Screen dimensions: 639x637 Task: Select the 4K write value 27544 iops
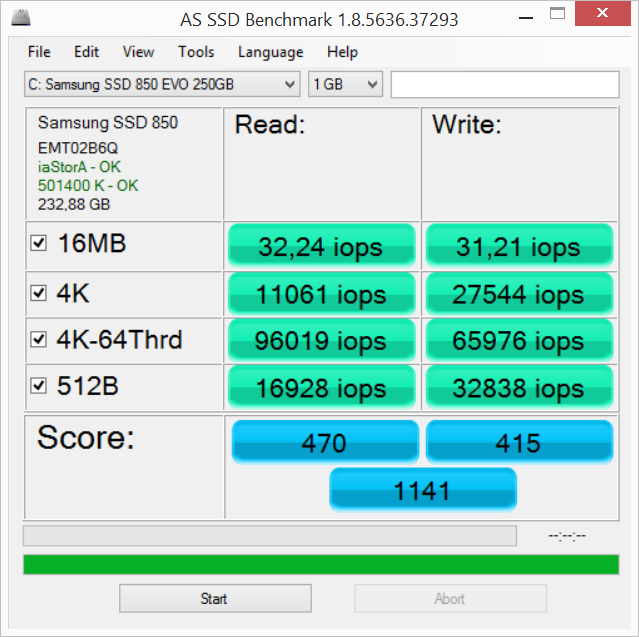[x=519, y=294]
